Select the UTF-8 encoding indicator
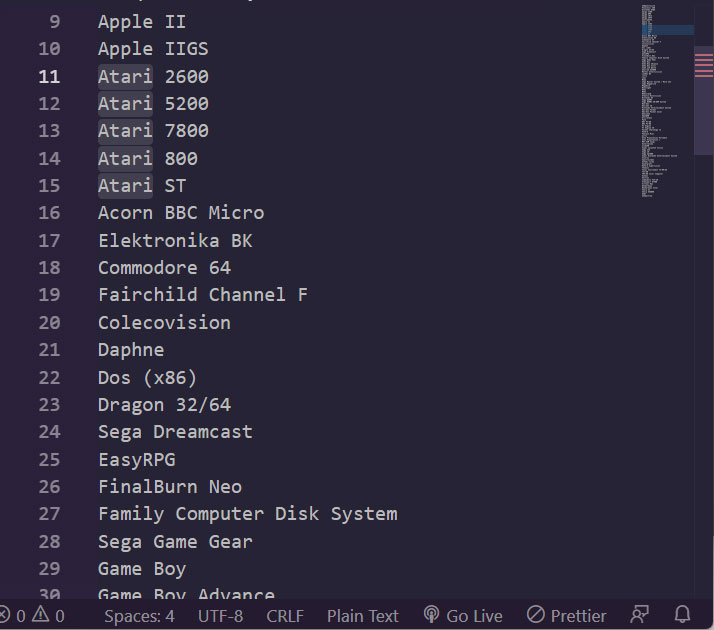714x630 pixels. pos(220,616)
